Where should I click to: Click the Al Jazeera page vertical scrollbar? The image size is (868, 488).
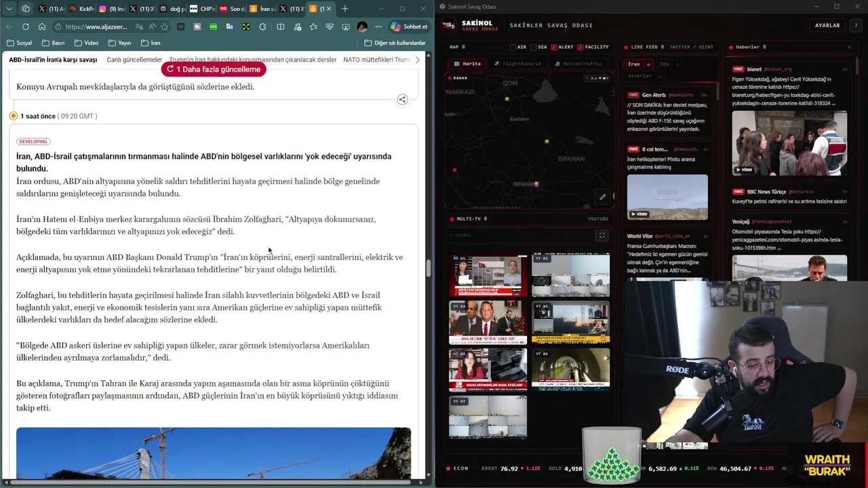[x=428, y=268]
